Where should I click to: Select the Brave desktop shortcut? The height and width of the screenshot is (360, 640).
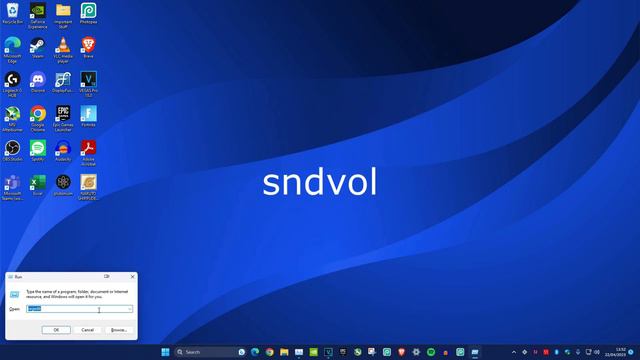coord(88,48)
